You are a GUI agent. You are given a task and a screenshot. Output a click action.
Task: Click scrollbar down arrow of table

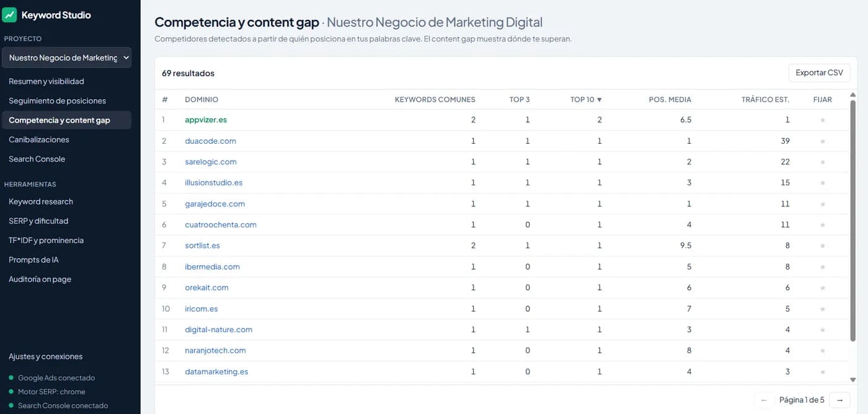click(853, 379)
